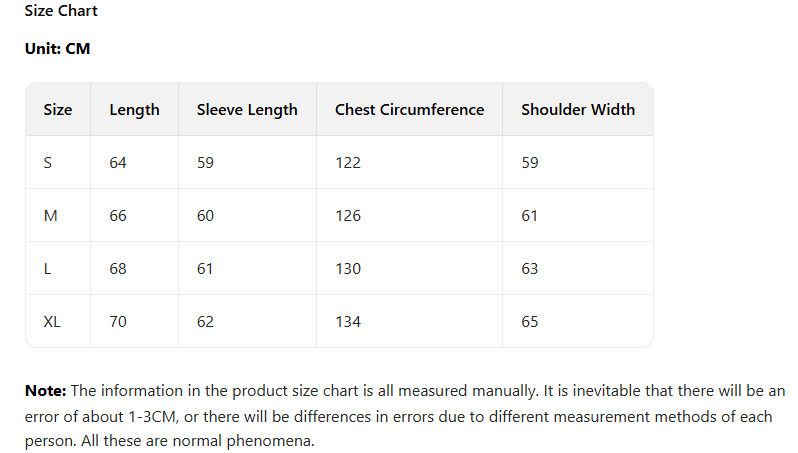Select shoulder width value 65

point(530,322)
